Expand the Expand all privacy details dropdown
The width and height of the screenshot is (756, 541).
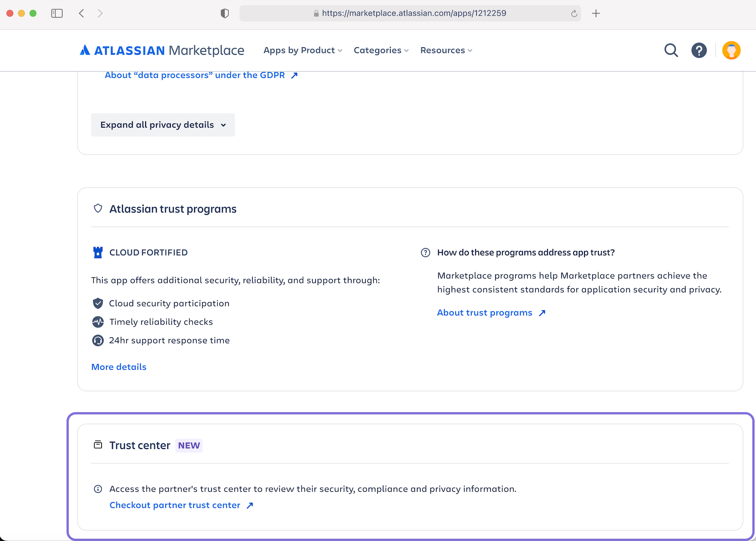tap(162, 124)
